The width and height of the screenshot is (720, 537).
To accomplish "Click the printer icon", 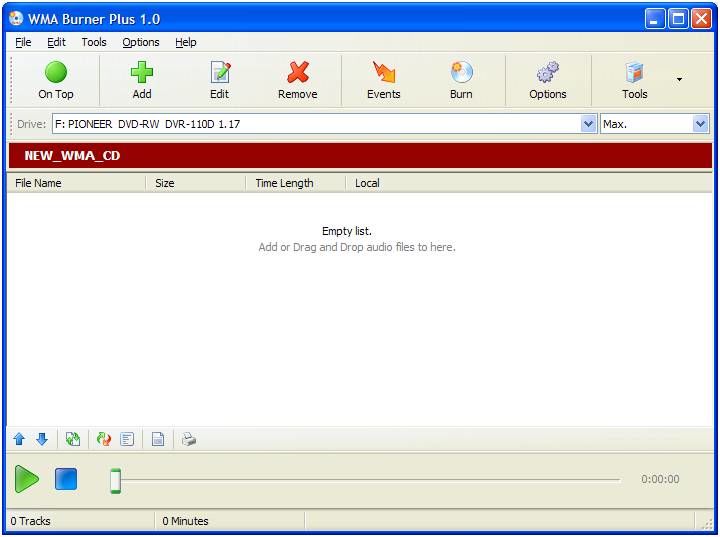I will (x=189, y=440).
